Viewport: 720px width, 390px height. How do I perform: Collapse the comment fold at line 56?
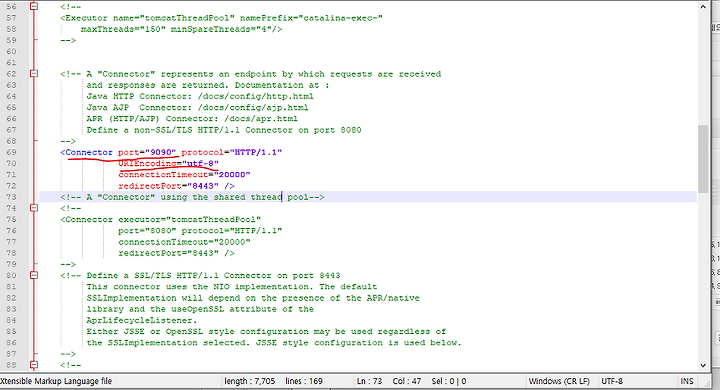tap(34, 6)
